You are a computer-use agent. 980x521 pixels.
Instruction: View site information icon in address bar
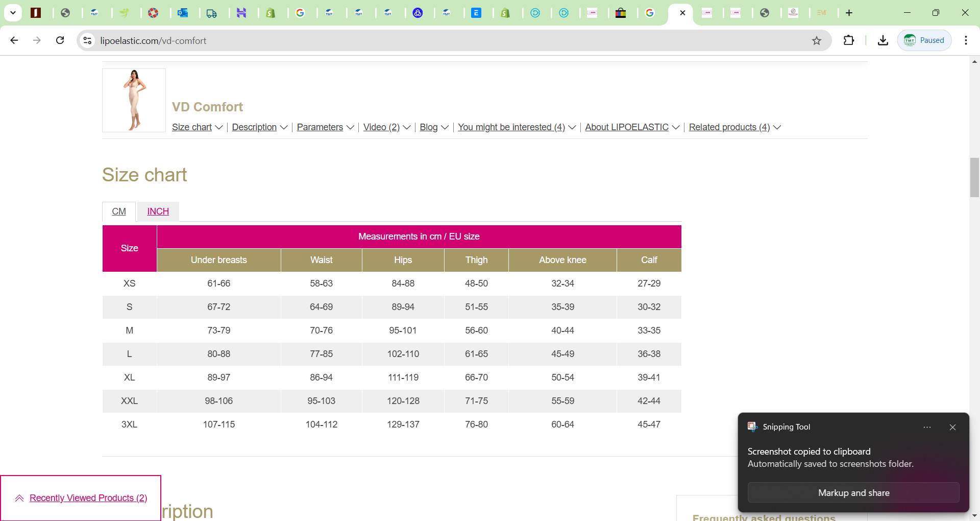click(87, 40)
